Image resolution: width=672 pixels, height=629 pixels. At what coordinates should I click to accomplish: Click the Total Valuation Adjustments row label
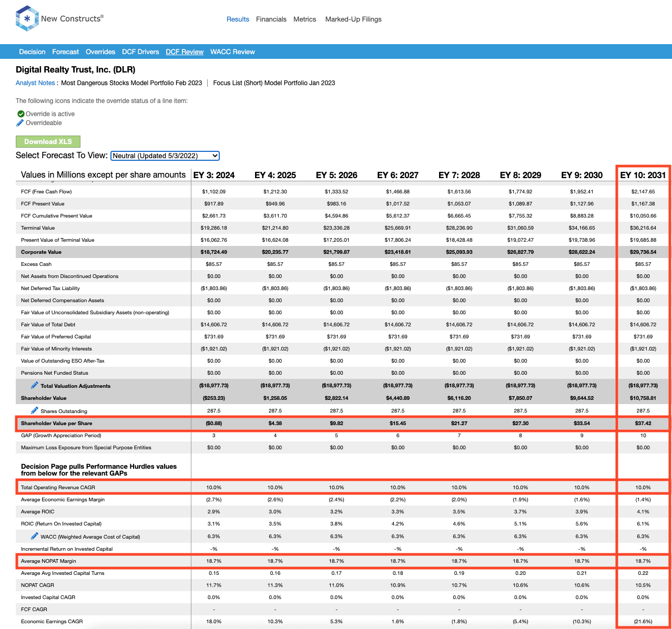[76, 386]
